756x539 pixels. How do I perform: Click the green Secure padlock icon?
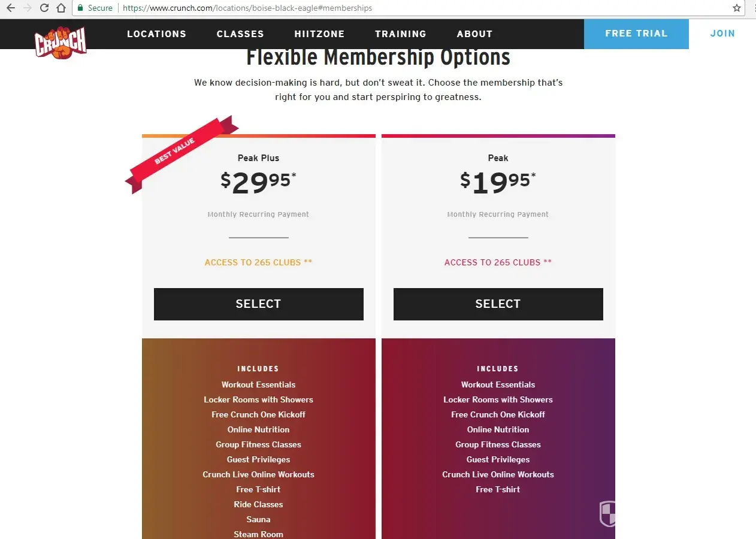coord(80,8)
